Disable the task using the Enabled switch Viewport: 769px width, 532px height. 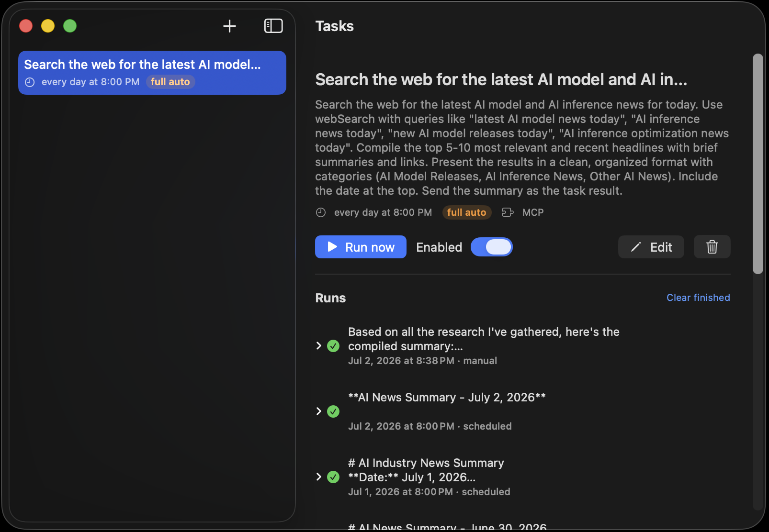[x=492, y=247]
